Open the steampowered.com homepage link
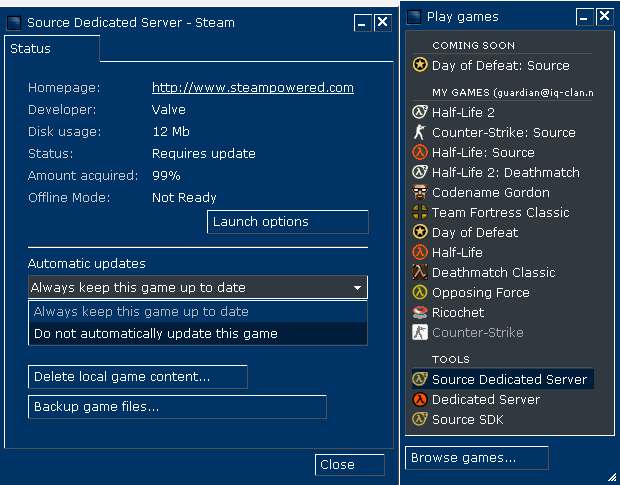Viewport: 620px width, 485px height. [x=253, y=87]
